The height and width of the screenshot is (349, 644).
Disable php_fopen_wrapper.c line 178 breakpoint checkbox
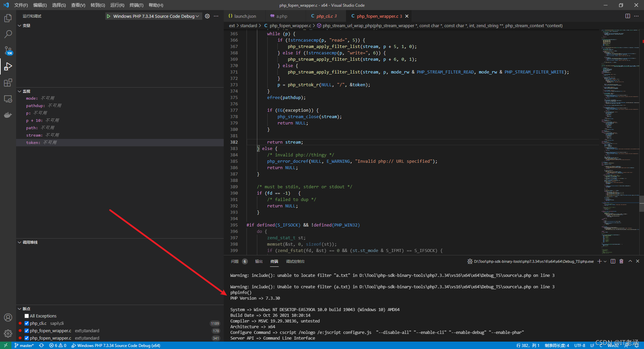(27, 331)
